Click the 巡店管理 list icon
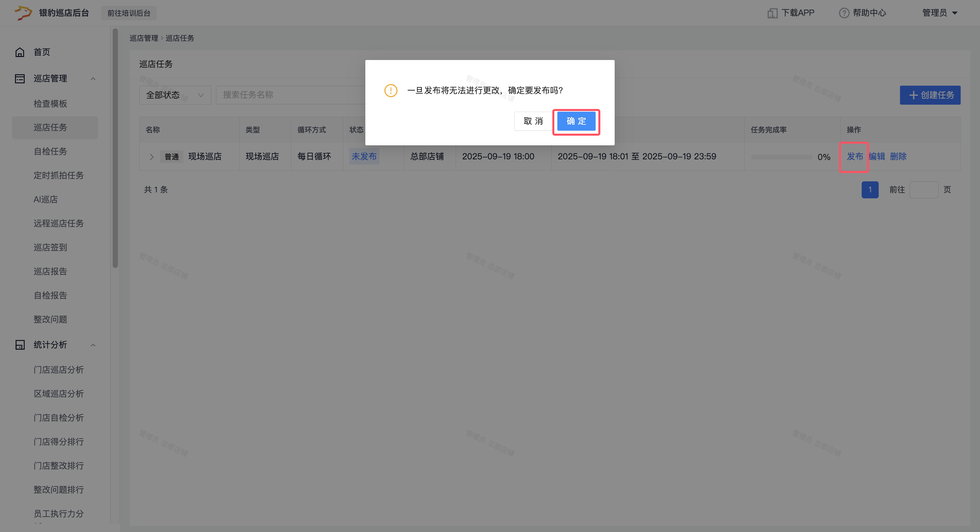980x532 pixels. (x=20, y=78)
